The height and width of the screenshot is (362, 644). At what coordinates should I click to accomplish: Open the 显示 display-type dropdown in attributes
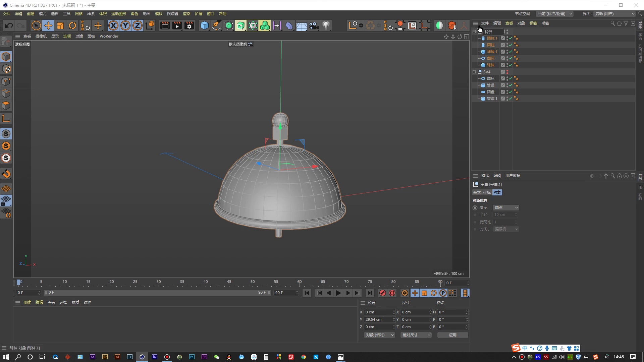click(x=506, y=207)
